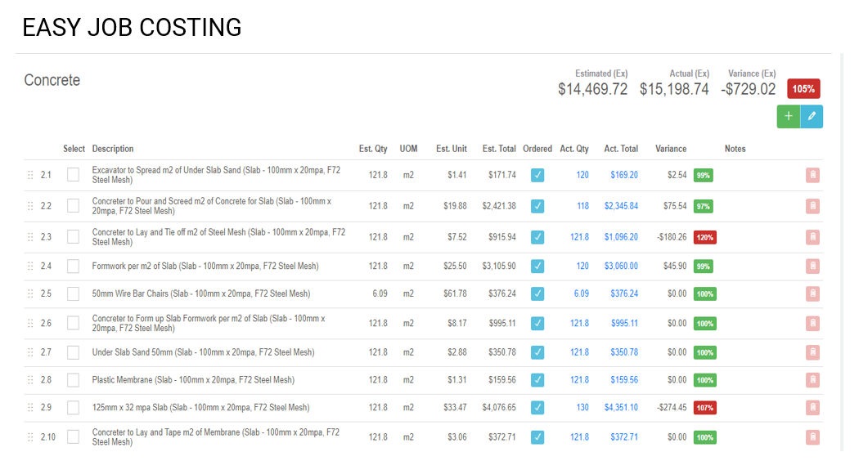Uncheck the Ordered box for row 2.5
The width and height of the screenshot is (868, 470).
coord(537,293)
